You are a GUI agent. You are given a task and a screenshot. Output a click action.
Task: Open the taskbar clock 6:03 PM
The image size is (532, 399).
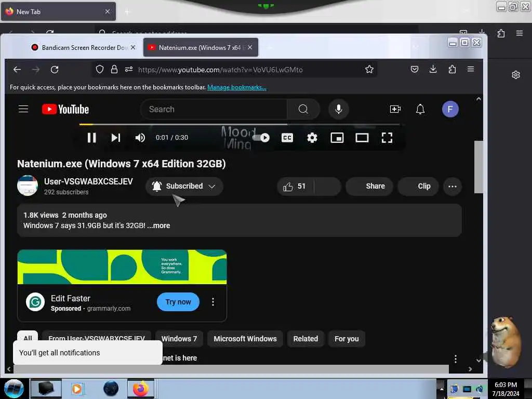(506, 389)
